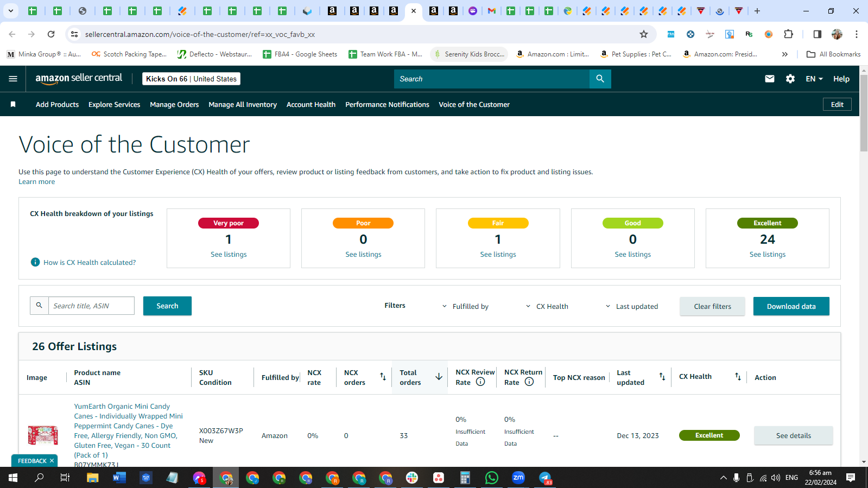The image size is (868, 488).
Task: Focus the Seller Central Search field
Action: coord(492,79)
